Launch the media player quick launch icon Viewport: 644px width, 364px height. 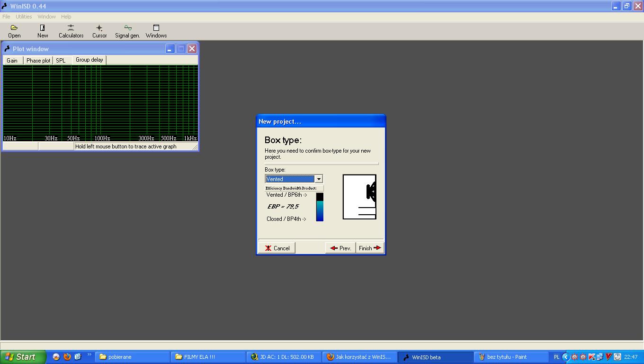pos(56,357)
